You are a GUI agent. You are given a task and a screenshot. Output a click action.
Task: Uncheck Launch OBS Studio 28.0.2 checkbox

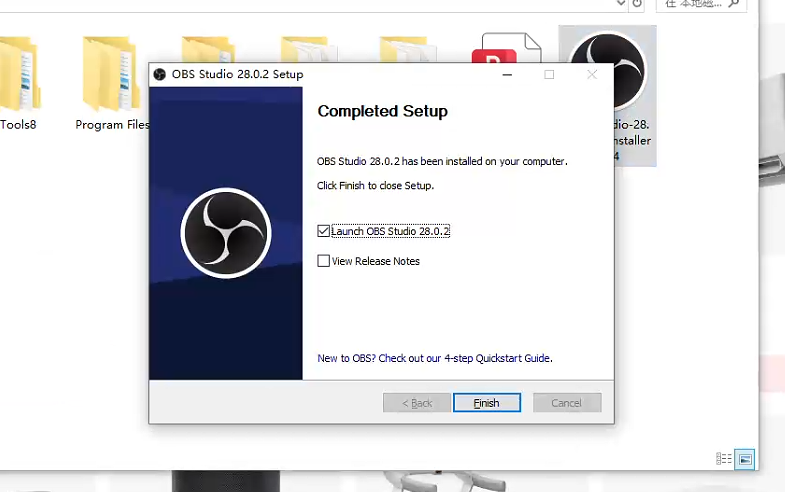point(323,231)
